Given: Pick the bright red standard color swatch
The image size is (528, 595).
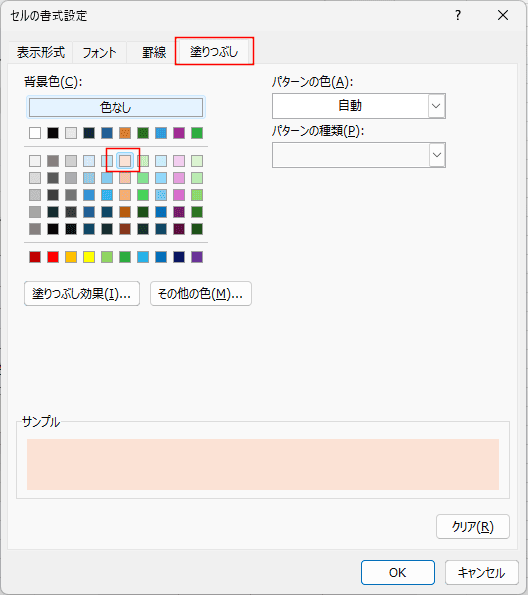Looking at the screenshot, I should (x=53, y=257).
